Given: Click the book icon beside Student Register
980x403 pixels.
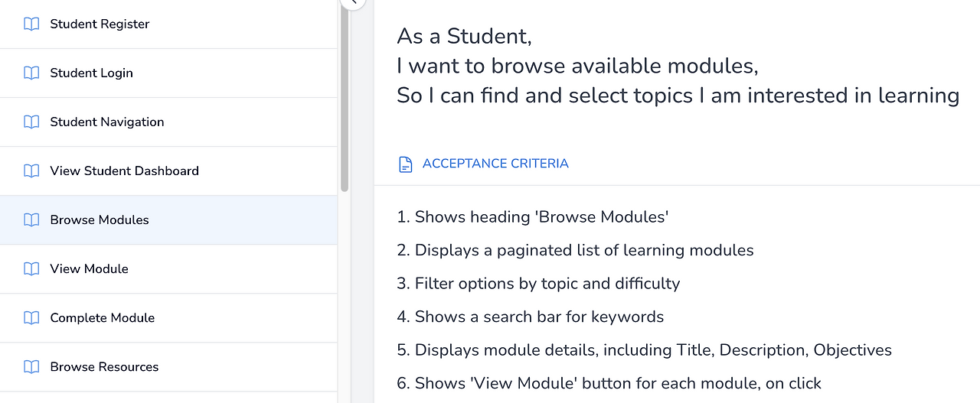Looking at the screenshot, I should (31, 24).
